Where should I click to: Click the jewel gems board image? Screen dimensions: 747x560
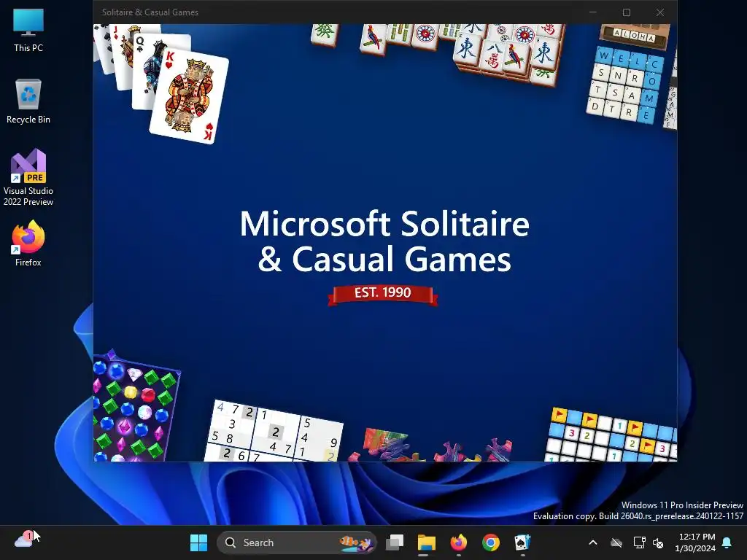(136, 406)
